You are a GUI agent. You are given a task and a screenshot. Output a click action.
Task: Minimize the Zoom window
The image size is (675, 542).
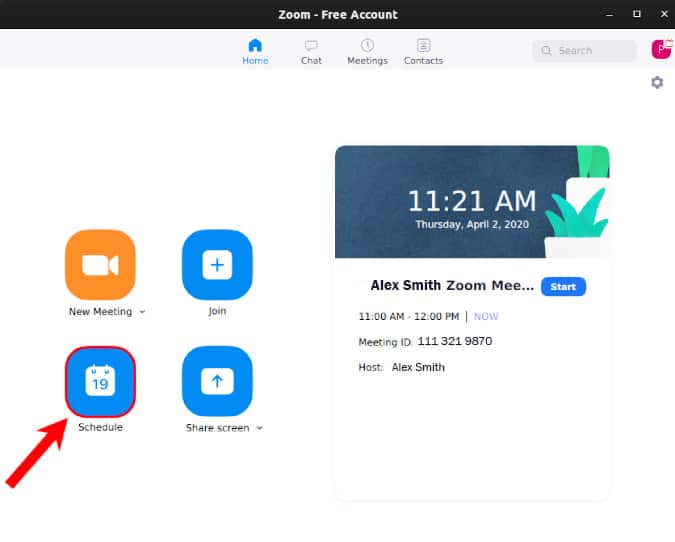609,14
